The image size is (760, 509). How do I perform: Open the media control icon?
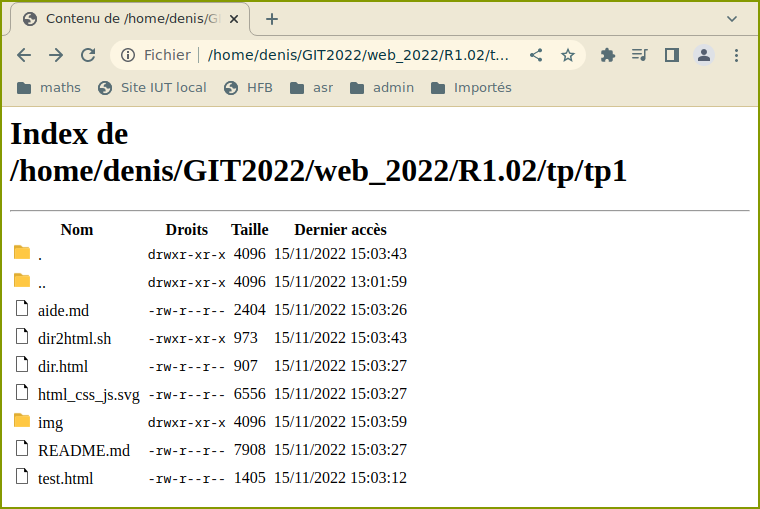[x=639, y=55]
